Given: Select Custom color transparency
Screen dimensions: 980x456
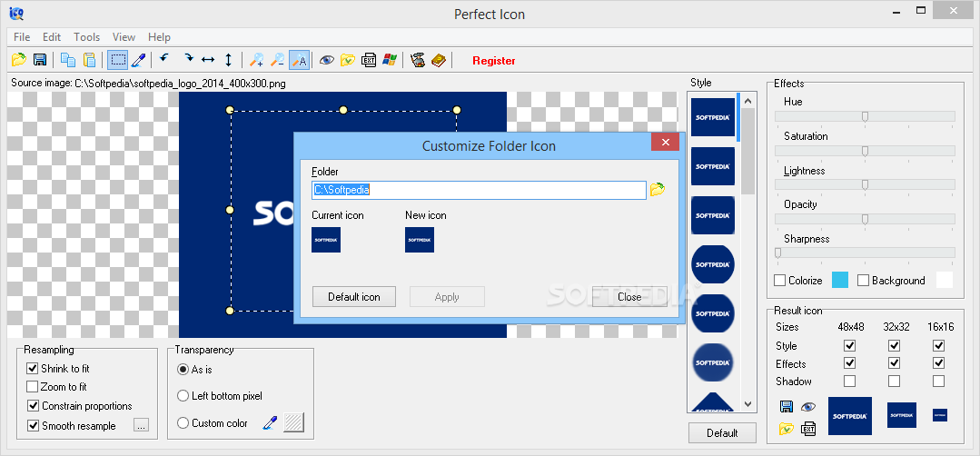Looking at the screenshot, I should (183, 423).
